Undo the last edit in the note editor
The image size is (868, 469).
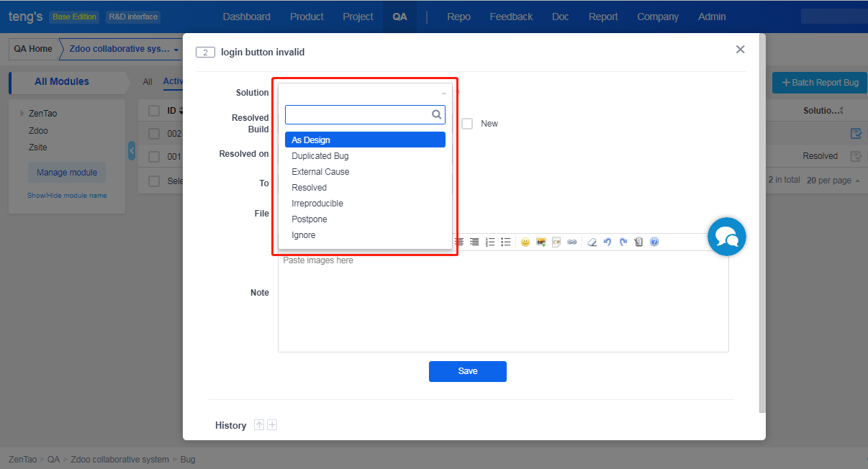pyautogui.click(x=607, y=242)
